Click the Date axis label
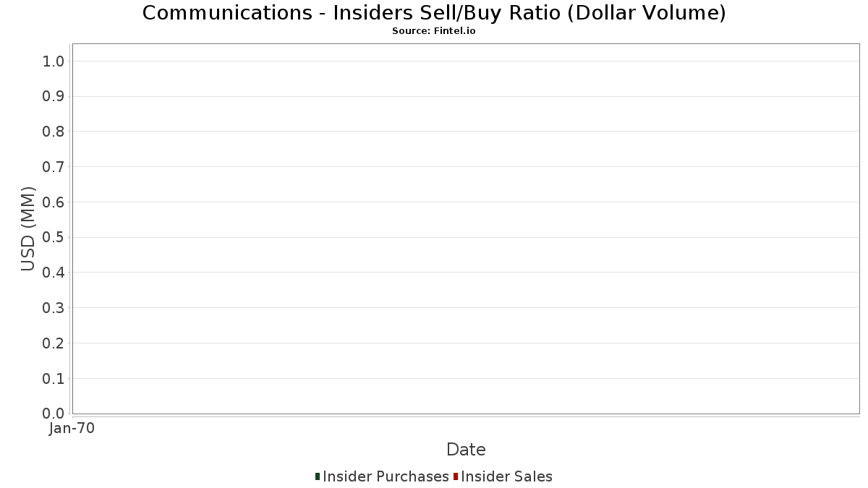This screenshot has width=868, height=488. pos(466,450)
